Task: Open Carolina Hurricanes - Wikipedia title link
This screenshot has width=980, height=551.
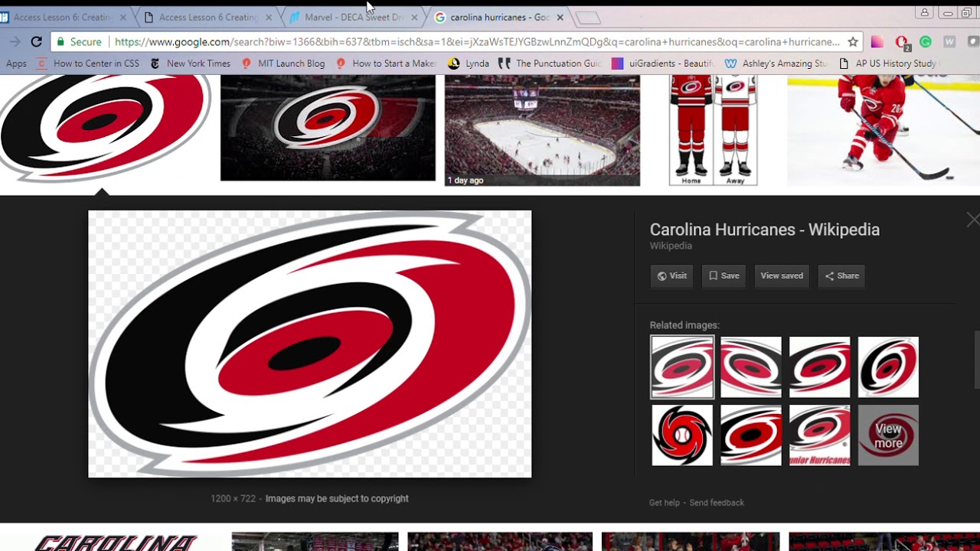Action: point(764,230)
